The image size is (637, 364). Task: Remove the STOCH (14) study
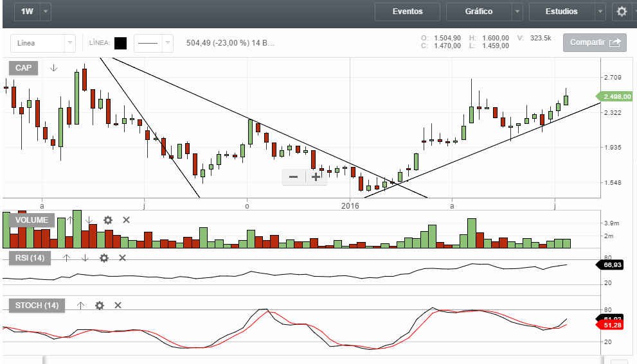[x=118, y=305]
